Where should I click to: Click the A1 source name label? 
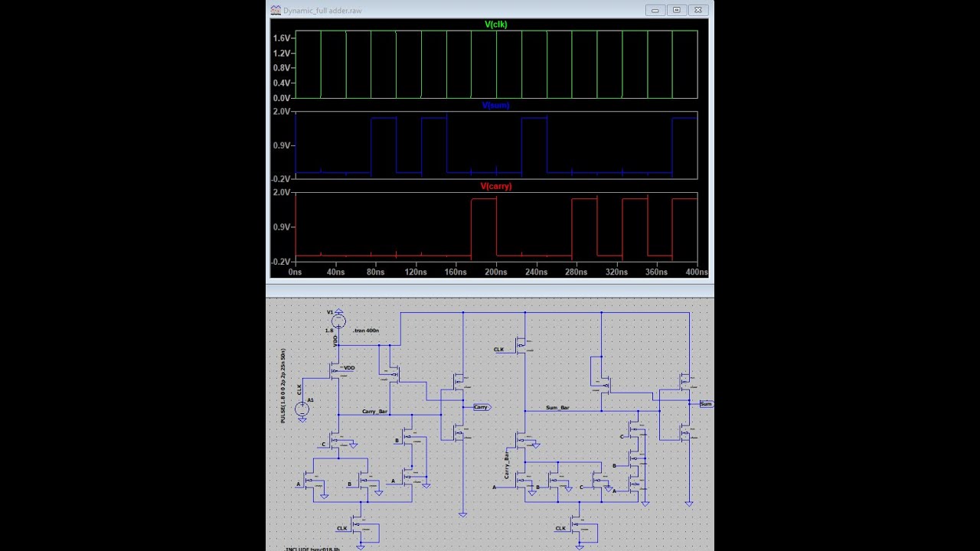pos(310,400)
